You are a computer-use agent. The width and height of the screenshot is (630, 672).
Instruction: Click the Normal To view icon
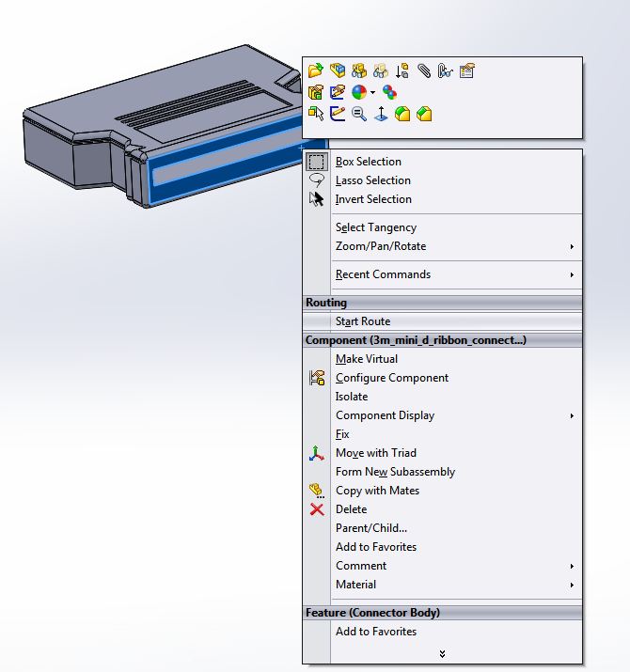381,114
